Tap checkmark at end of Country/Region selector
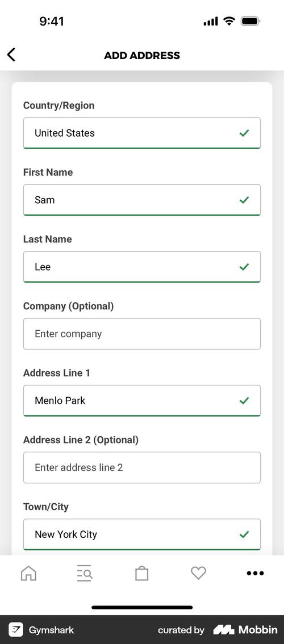 pyautogui.click(x=244, y=133)
